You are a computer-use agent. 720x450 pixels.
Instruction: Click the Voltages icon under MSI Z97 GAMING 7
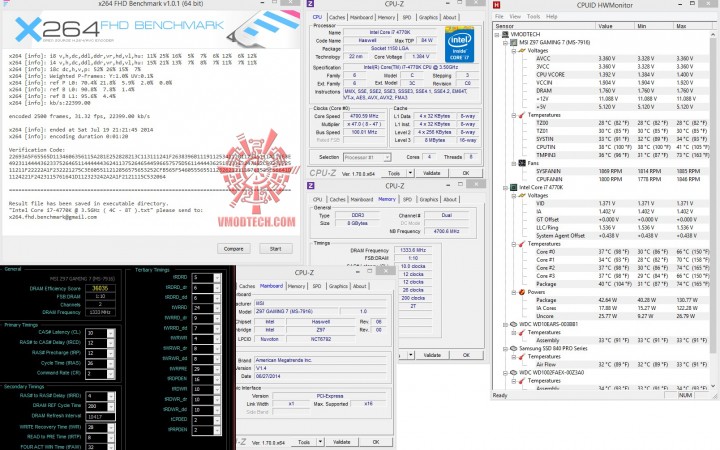click(x=522, y=51)
